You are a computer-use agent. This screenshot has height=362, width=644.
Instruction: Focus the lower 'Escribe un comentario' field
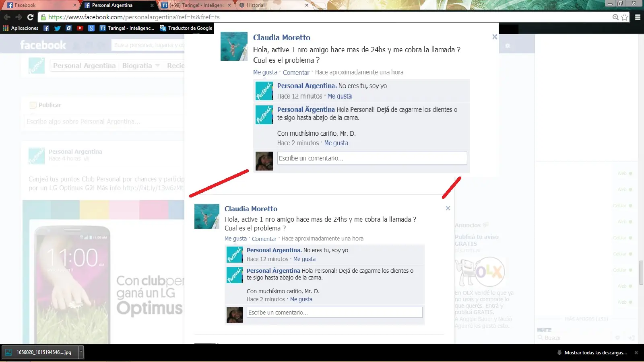(x=334, y=313)
